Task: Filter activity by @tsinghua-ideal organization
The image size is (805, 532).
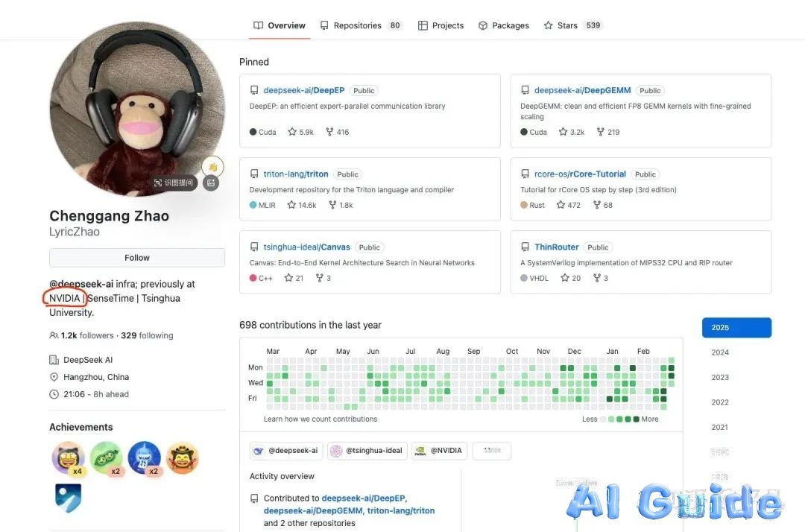Action: [x=367, y=451]
